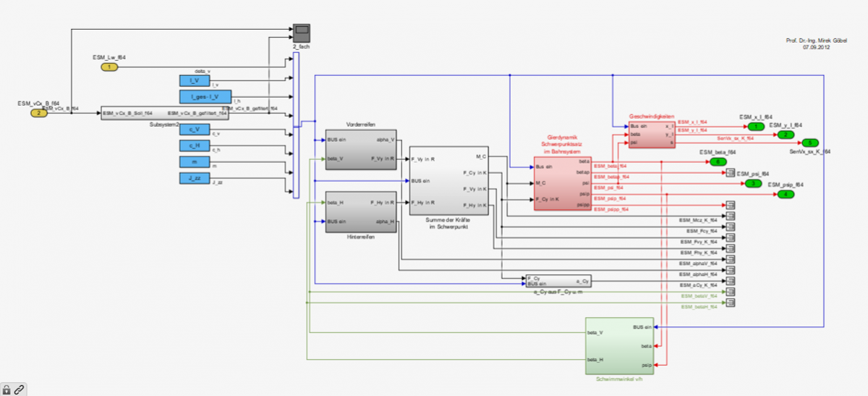Click the green ESM_beta_f64 output port 6
The height and width of the screenshot is (396, 868).
coord(718,162)
